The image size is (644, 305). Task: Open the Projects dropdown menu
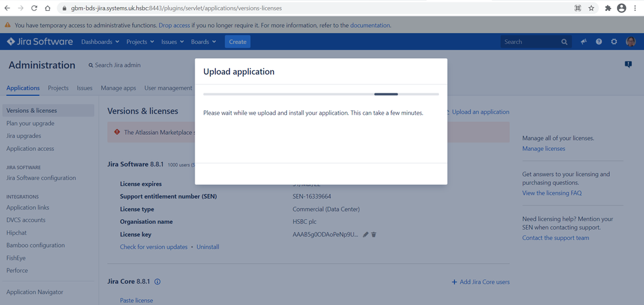coord(140,41)
